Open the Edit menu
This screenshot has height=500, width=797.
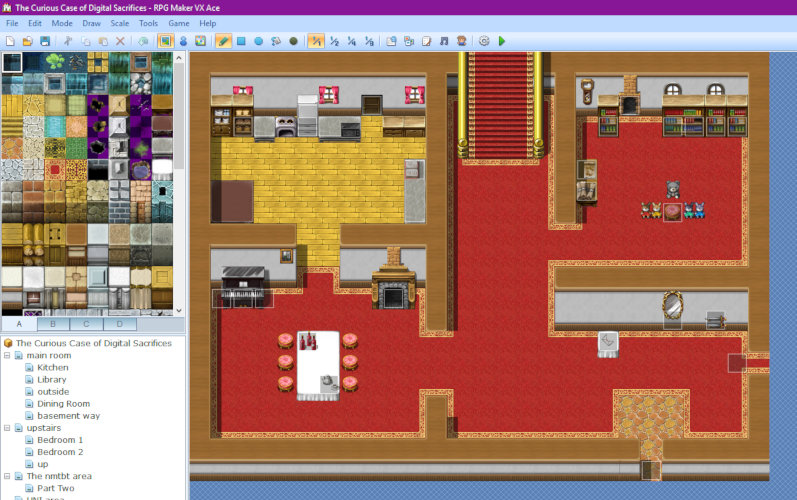pos(35,23)
